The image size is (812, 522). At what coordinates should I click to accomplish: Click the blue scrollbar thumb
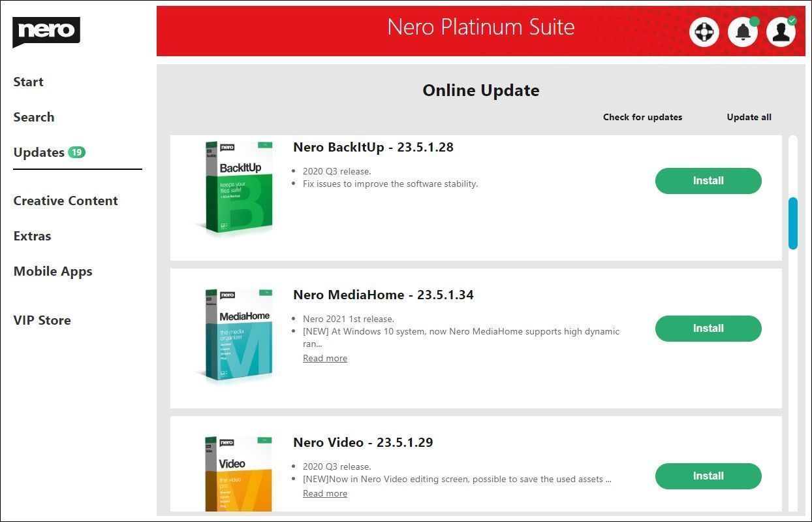point(793,223)
